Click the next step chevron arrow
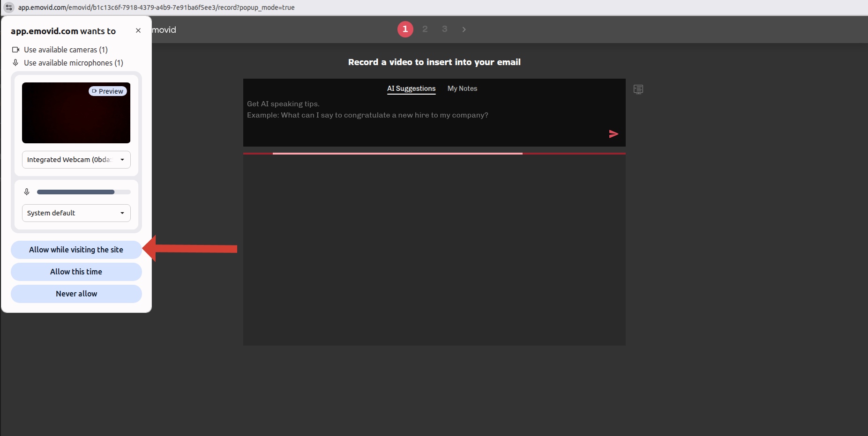Screen dimensions: 868x436 click(464, 30)
